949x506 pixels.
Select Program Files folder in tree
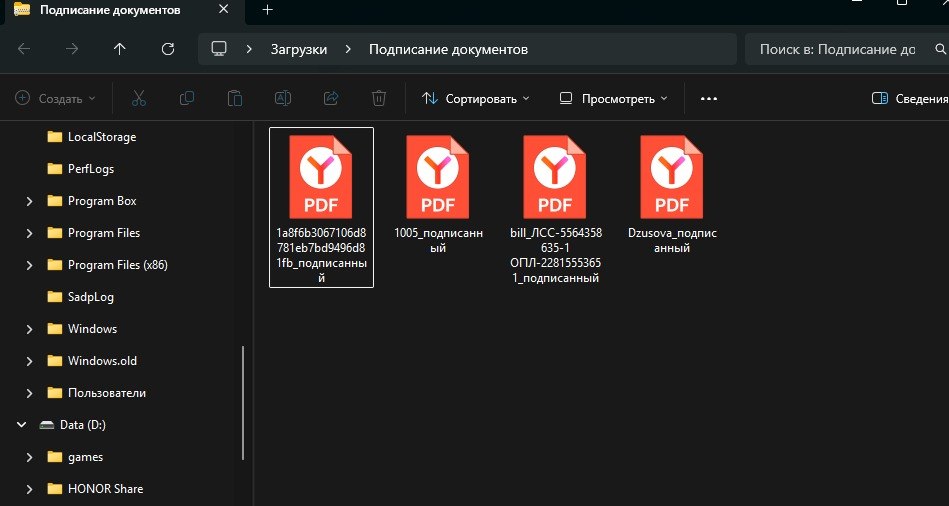[93, 233]
